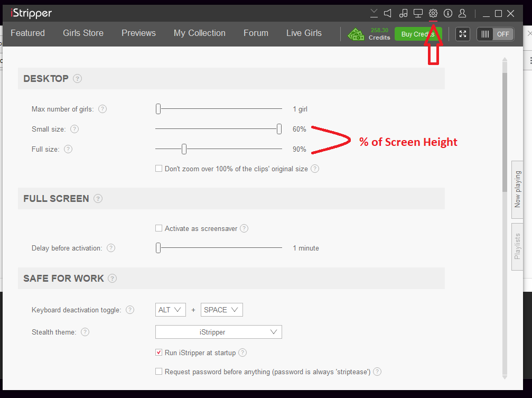Open the Forum tab
This screenshot has width=532, height=398.
click(256, 33)
